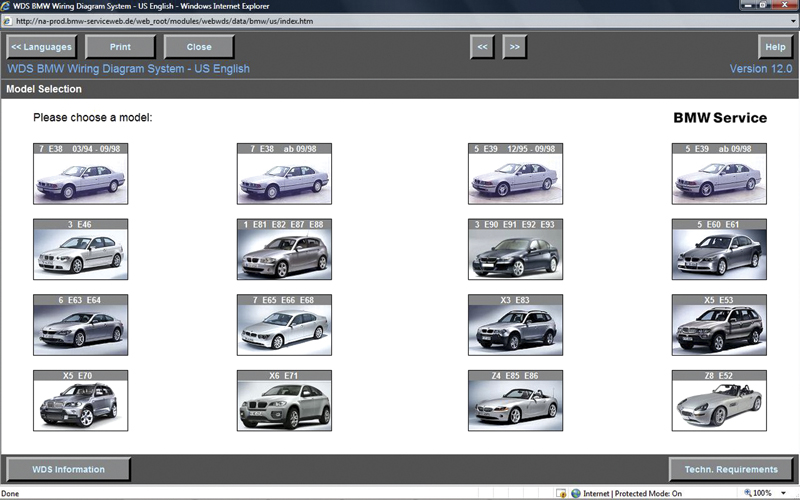
Task: Choose the 3 E46 model thumbnail
Action: pos(81,249)
